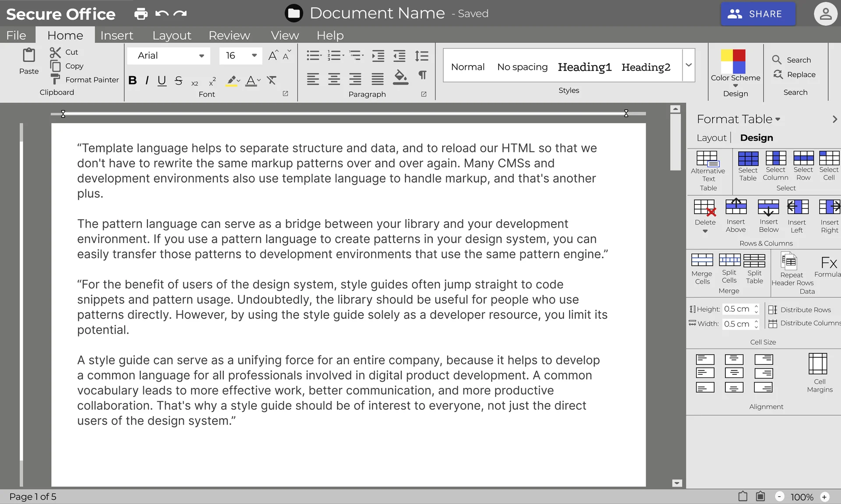Apply superscript formatting

pos(212,81)
